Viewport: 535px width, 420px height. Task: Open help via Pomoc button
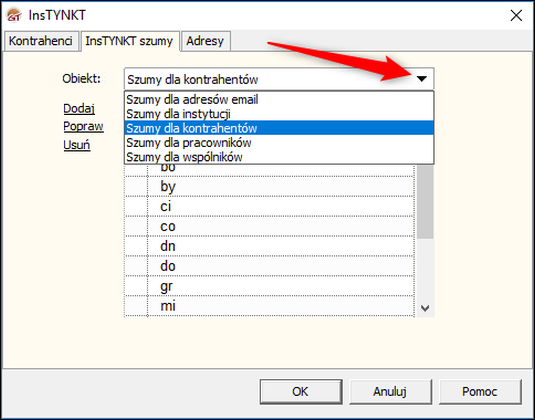click(x=480, y=392)
